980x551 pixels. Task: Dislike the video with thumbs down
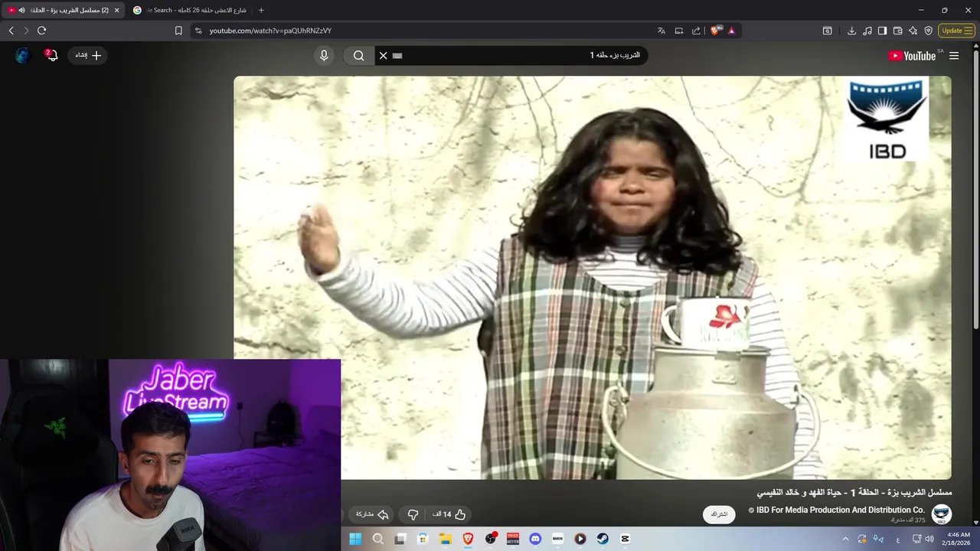click(x=413, y=514)
